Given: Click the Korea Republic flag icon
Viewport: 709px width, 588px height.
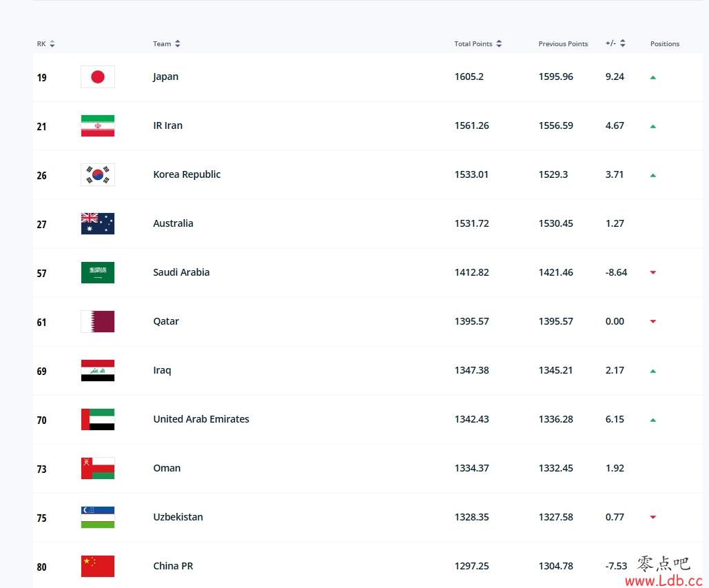Looking at the screenshot, I should (98, 174).
